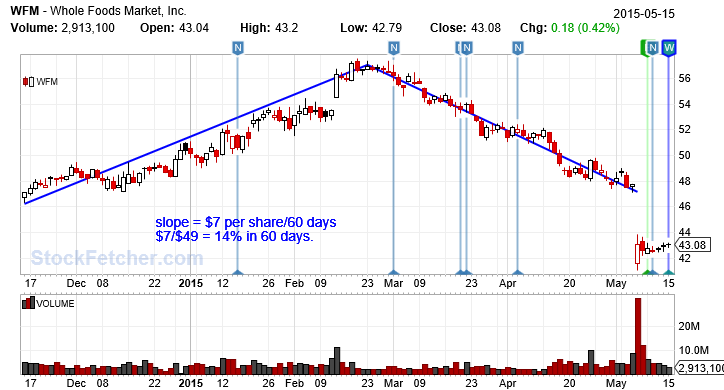Click the VOLUME legend bars icon

pyautogui.click(x=28, y=303)
